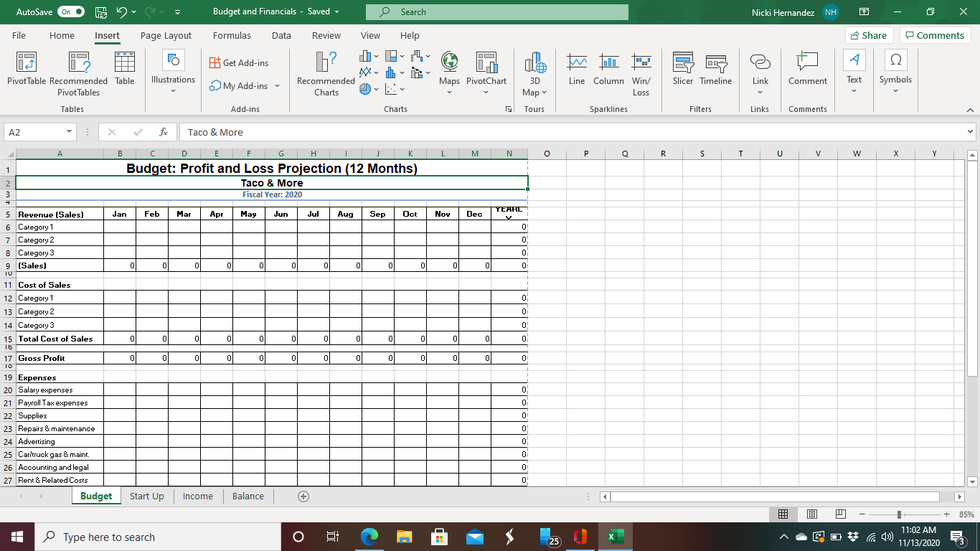Open Microsoft Edge from taskbar
The width and height of the screenshot is (980, 551).
pyautogui.click(x=369, y=537)
